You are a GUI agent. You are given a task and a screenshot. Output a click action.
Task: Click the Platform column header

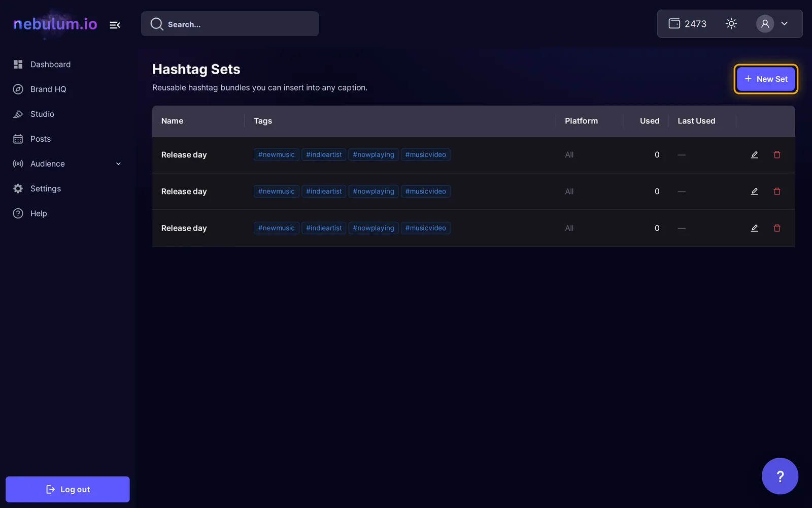tap(581, 121)
